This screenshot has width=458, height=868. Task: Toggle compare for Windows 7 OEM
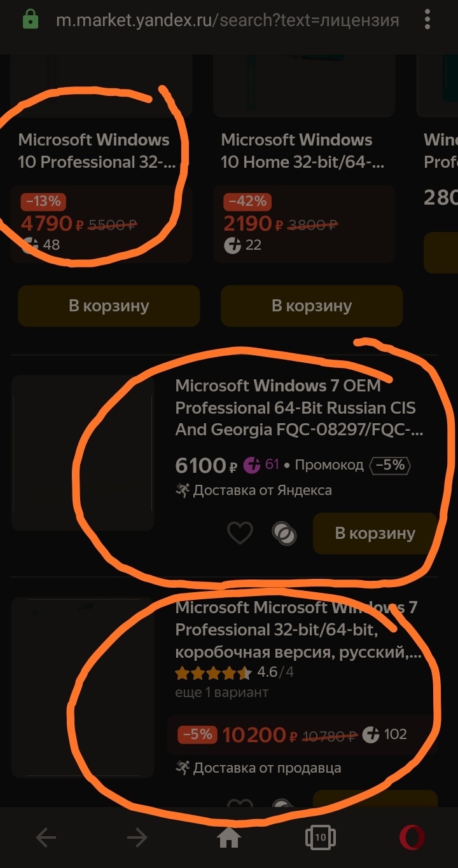click(284, 533)
